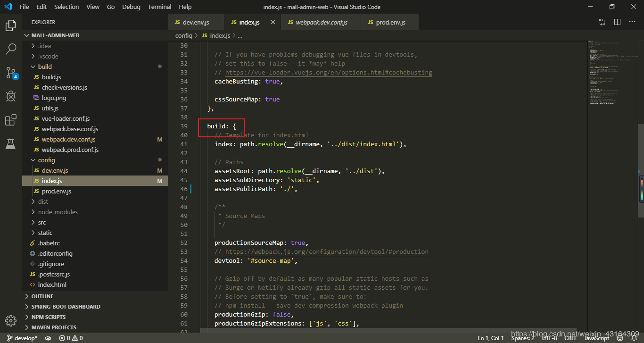Image resolution: width=644 pixels, height=343 pixels.
Task: Close the index.js editor tab
Action: point(273,22)
